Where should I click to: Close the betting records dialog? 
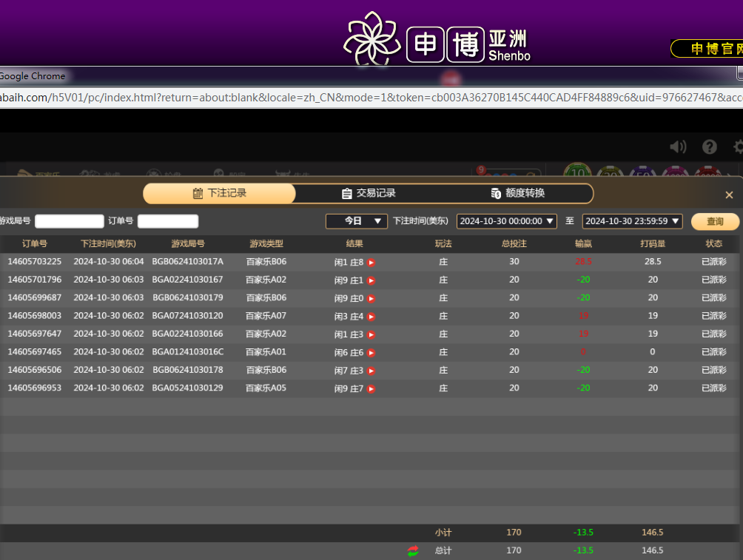point(729,195)
